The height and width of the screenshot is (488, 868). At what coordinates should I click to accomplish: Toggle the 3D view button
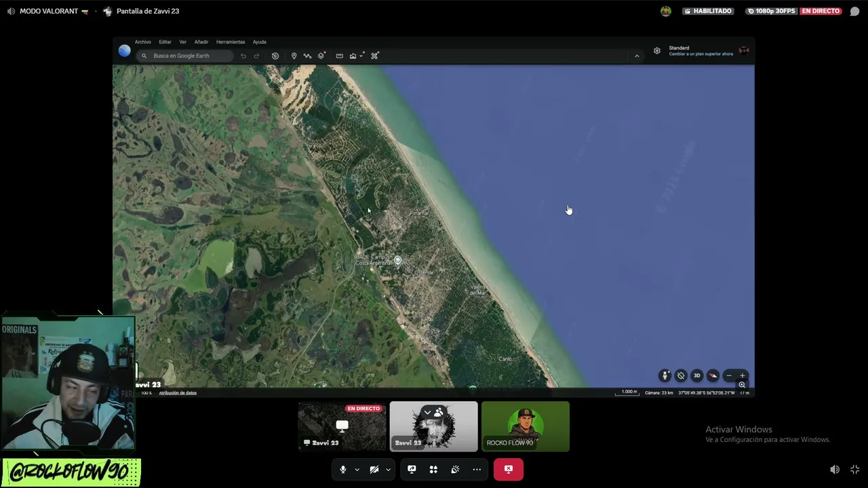696,375
